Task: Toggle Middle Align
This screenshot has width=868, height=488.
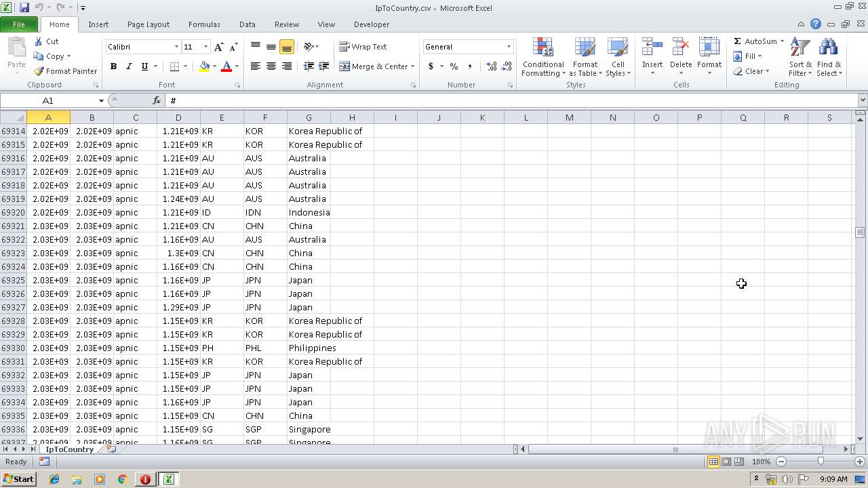Action: [271, 47]
